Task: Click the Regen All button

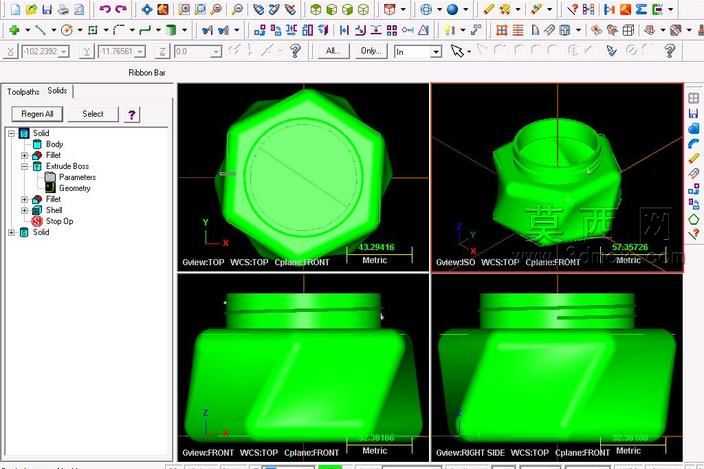Action: (37, 114)
